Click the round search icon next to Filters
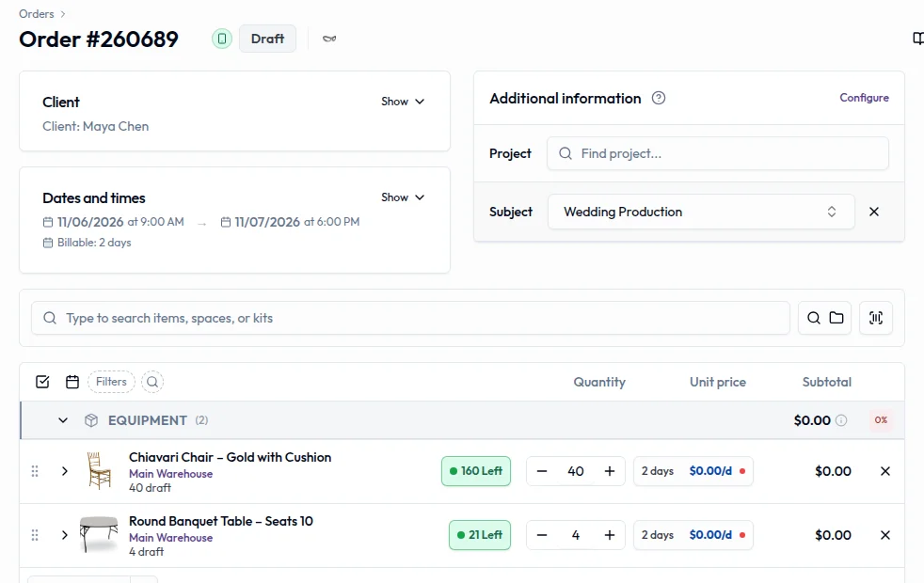This screenshot has height=583, width=924. [x=152, y=382]
